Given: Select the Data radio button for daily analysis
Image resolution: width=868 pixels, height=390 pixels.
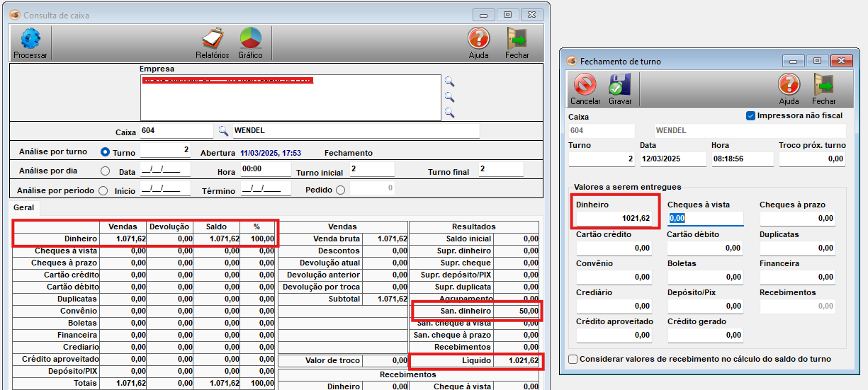Looking at the screenshot, I should tap(105, 171).
